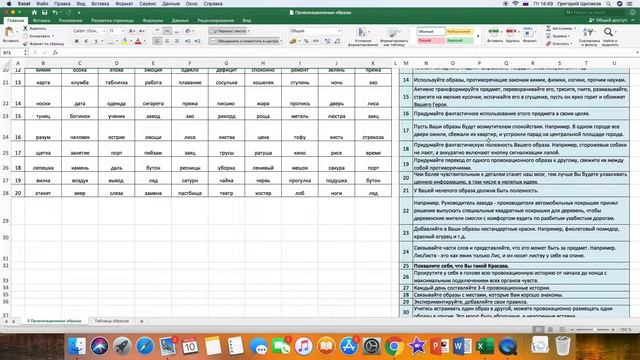Open the Таблица образов sheet tab
Image resolution: width=640 pixels, height=360 pixels.
(111, 321)
